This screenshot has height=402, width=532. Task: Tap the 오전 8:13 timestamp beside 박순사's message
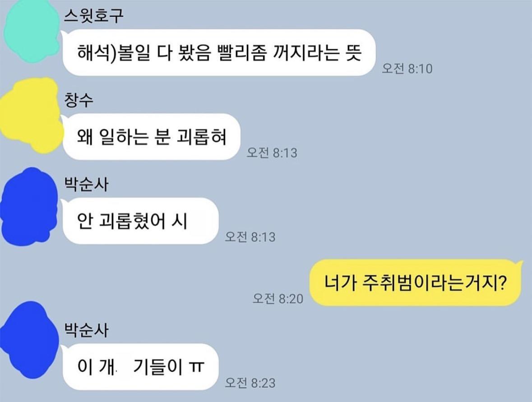(250, 237)
